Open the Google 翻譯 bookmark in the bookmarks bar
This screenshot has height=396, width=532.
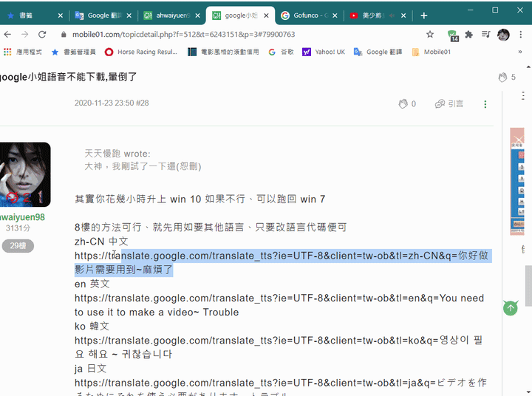point(378,52)
